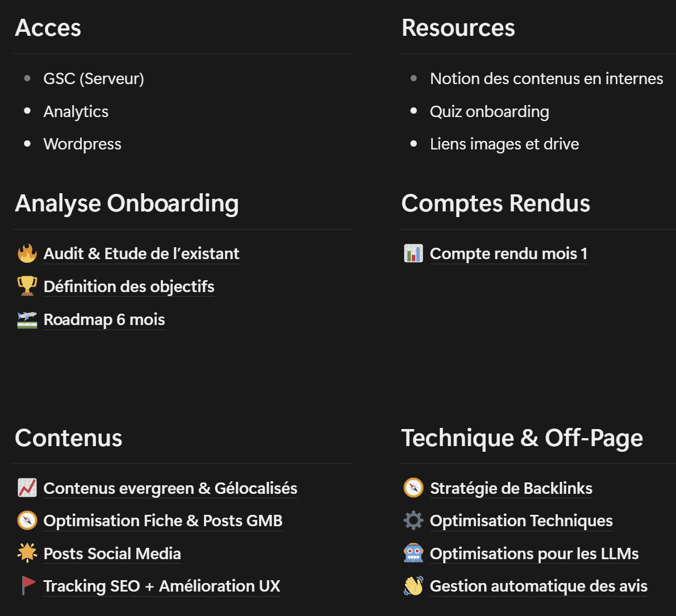
Task: Open the Audit & Etude de l'existant page
Action: click(141, 253)
